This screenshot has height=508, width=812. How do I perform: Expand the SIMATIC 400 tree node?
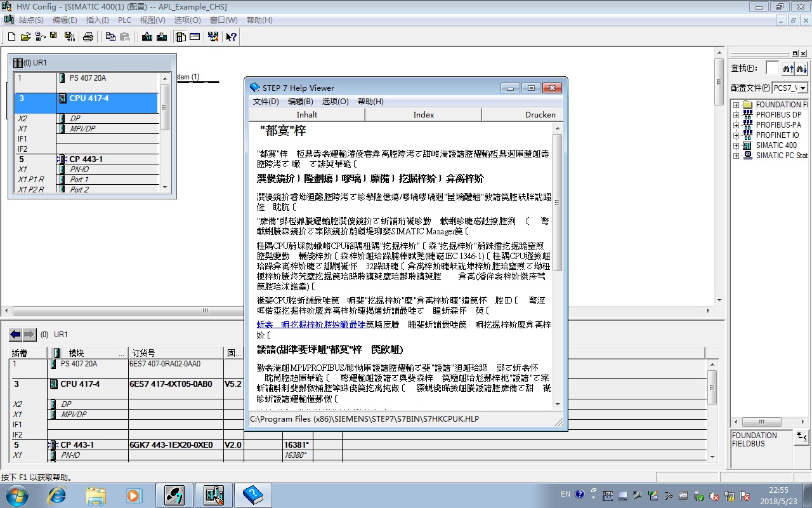click(736, 145)
